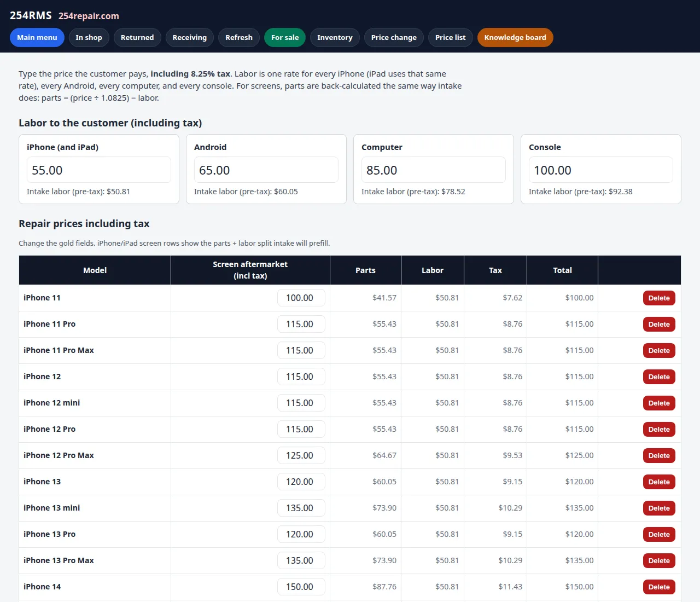Click the Total column header

point(562,270)
